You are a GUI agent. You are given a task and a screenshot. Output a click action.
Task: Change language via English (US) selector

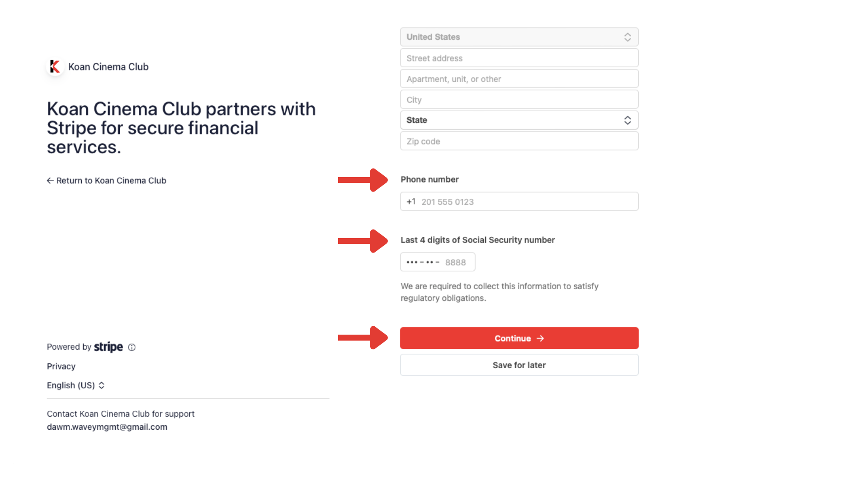tap(75, 385)
